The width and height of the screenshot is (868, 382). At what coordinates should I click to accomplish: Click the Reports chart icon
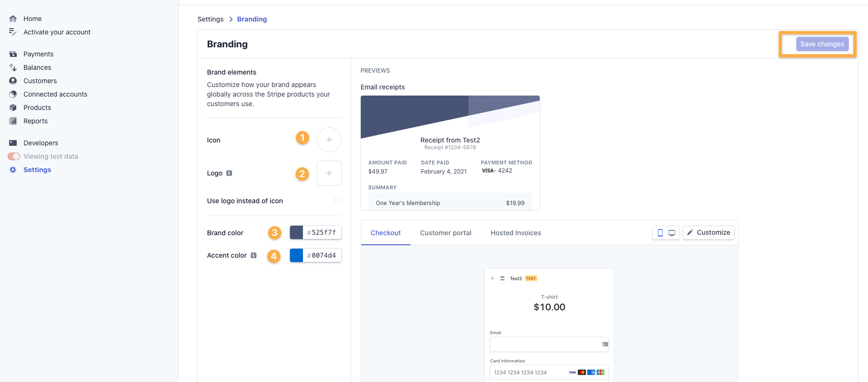click(13, 121)
